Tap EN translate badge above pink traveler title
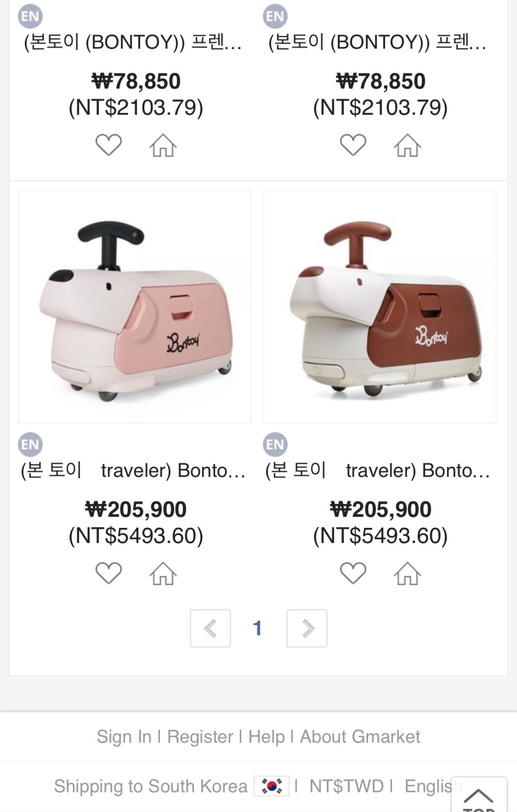The image size is (517, 812). 30,444
